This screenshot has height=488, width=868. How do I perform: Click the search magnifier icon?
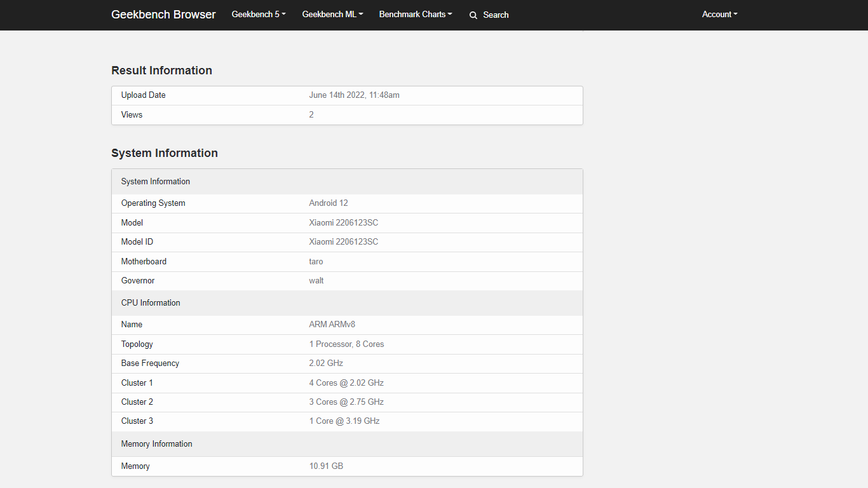[473, 15]
